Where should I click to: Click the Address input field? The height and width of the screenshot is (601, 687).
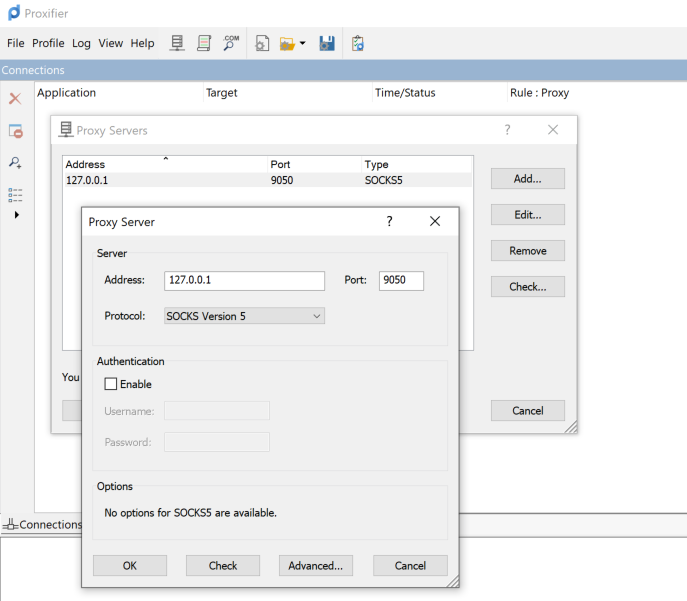point(244,280)
